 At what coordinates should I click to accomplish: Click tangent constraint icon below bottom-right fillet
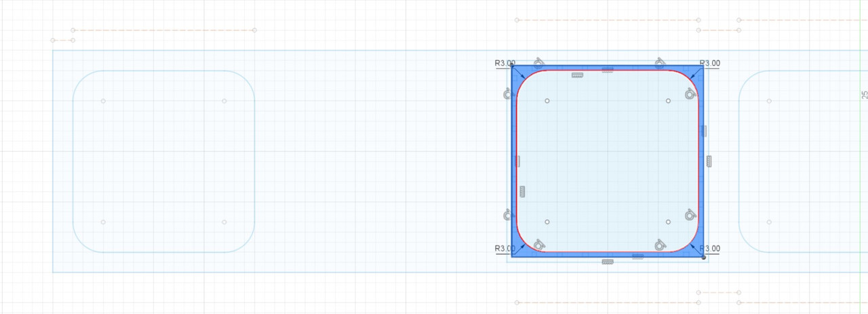pyautogui.click(x=660, y=244)
